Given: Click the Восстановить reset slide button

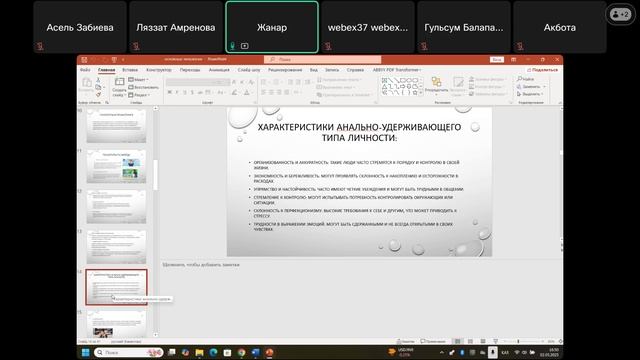Looking at the screenshot, I should [x=143, y=87].
